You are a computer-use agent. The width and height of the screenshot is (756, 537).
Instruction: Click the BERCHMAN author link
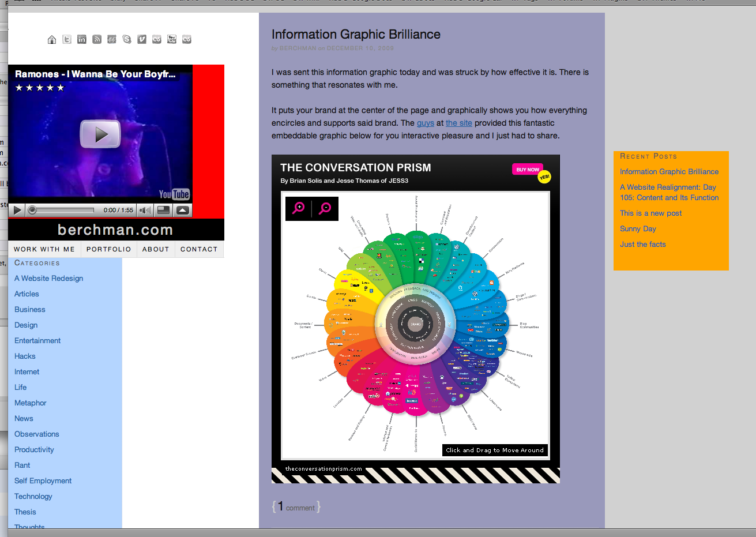298,48
